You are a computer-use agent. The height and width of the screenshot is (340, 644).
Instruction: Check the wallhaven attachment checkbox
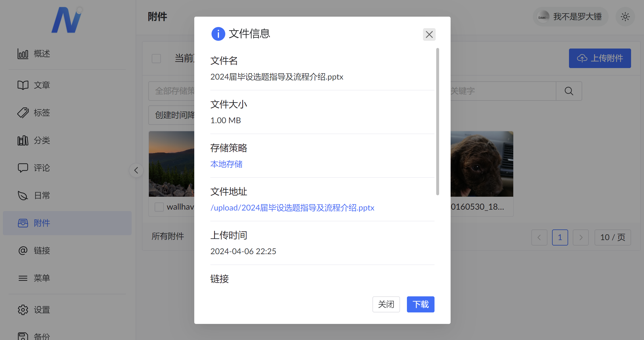point(159,207)
